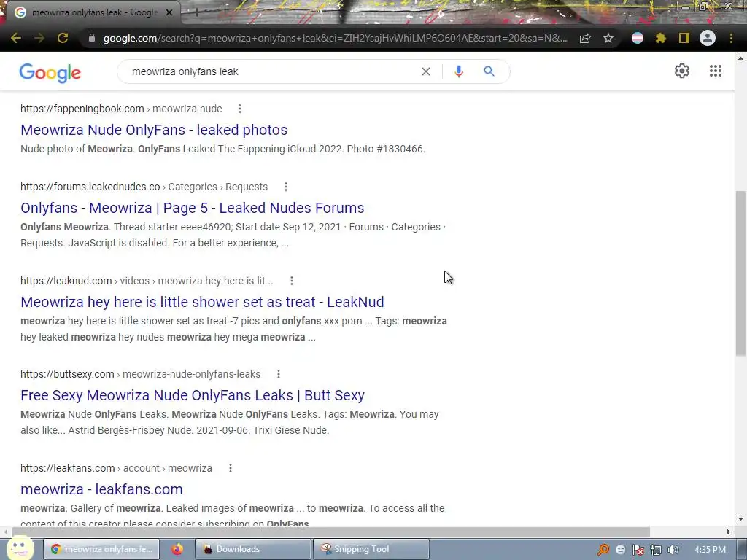The image size is (747, 560).
Task: Go to the Google logo homepage
Action: 50,72
